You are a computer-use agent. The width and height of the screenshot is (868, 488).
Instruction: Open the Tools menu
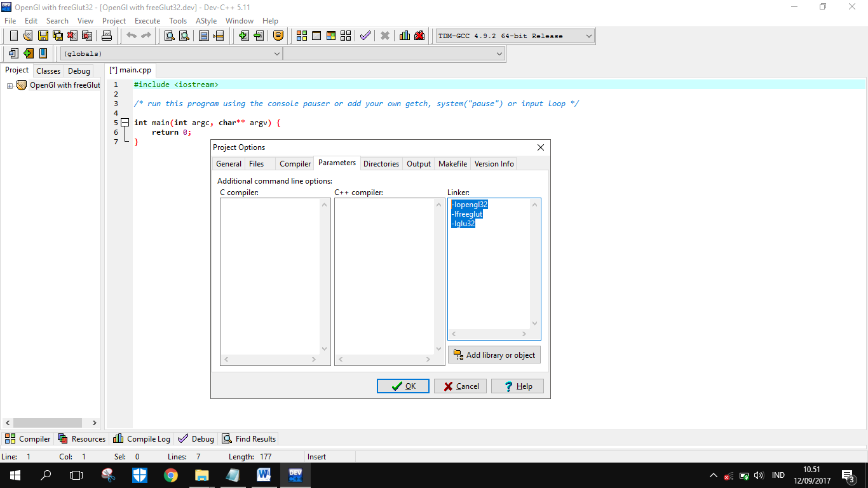coord(178,21)
